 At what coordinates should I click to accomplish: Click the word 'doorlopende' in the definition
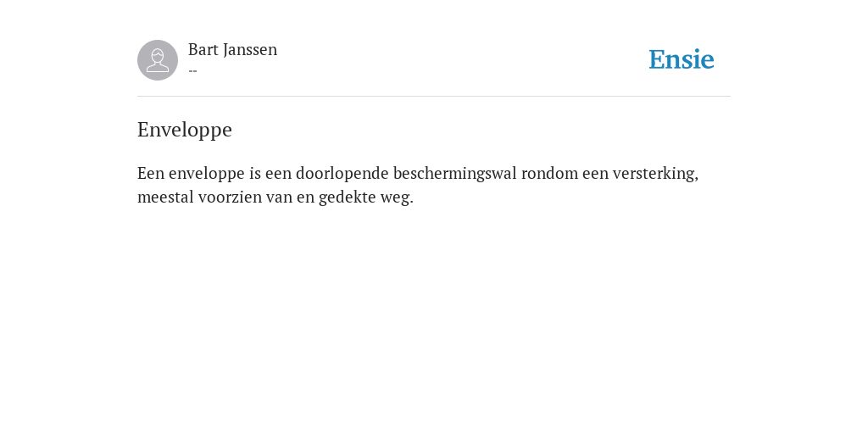tap(342, 174)
